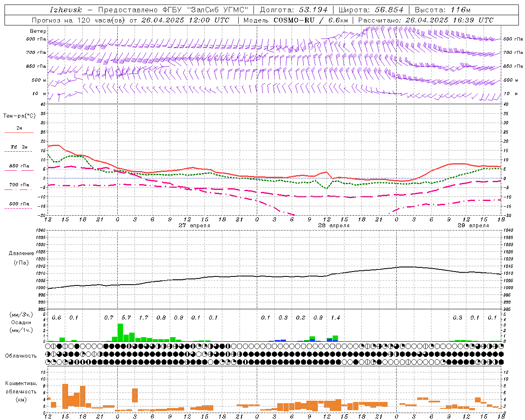Click the "Рассчитано: 26.04.2025 16:39 UTC" timestamp
Image resolution: width=525 pixels, height=420 pixels.
coord(426,20)
